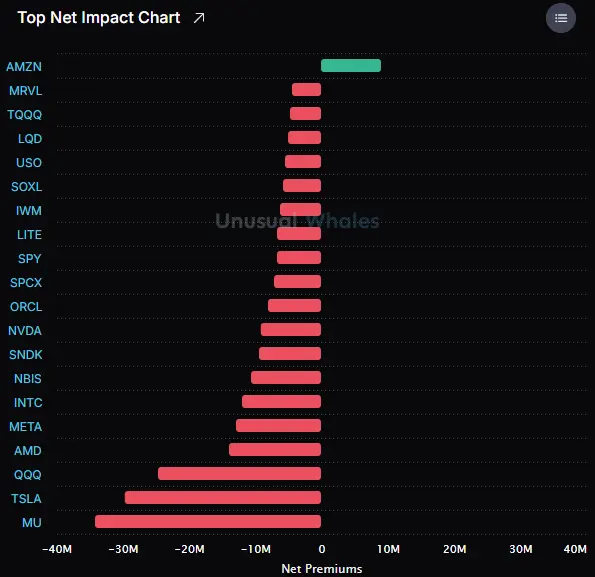Open the NVDA ticker link
This screenshot has height=577, width=595.
tap(25, 331)
